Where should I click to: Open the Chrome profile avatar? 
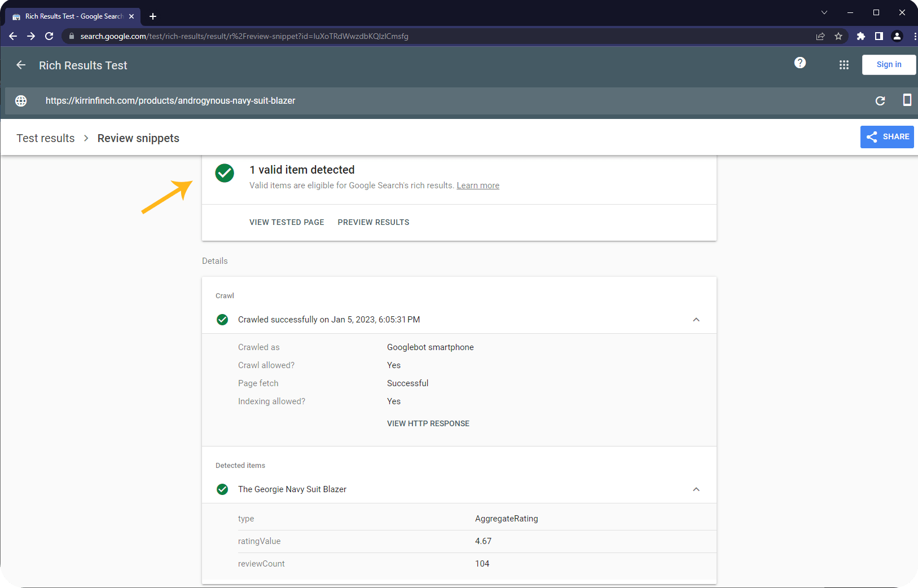[x=897, y=36]
